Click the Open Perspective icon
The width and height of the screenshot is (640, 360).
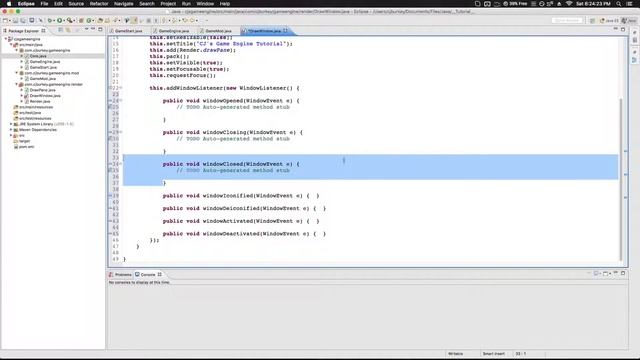click(x=592, y=20)
